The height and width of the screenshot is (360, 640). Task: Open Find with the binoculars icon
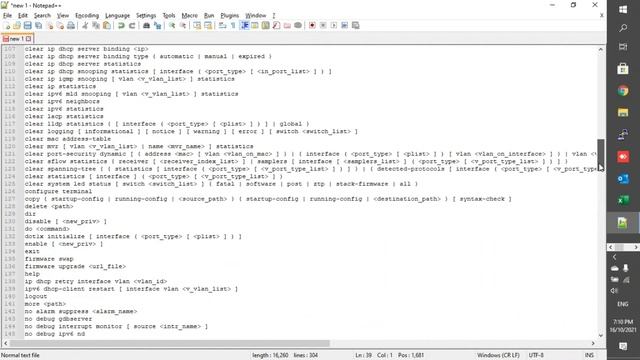pos(146,25)
